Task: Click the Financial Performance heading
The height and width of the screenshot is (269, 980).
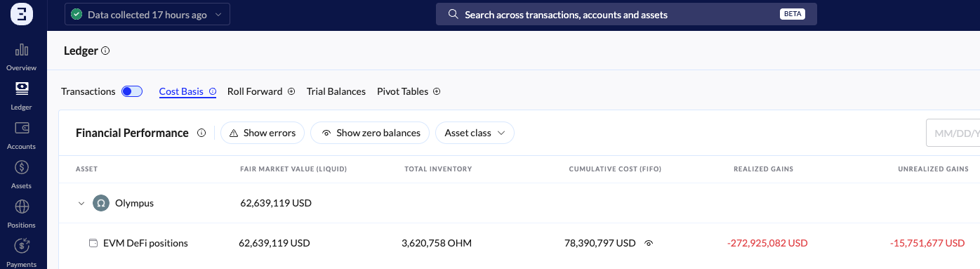Action: (x=132, y=133)
